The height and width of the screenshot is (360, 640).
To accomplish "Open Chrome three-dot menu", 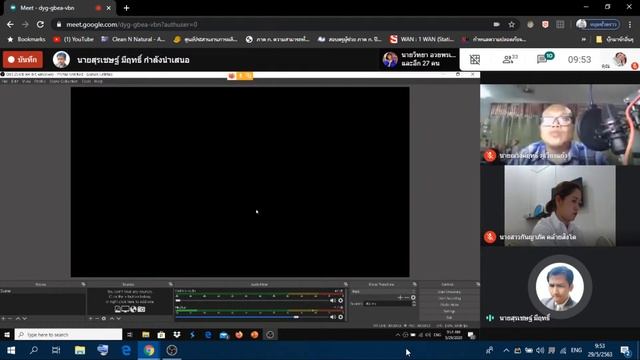I will point(631,24).
